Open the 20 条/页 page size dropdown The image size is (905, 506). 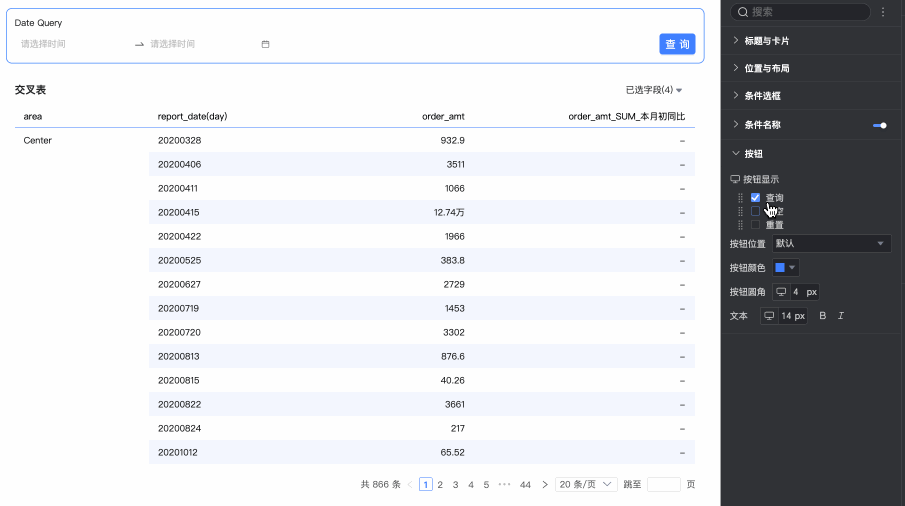pos(586,485)
